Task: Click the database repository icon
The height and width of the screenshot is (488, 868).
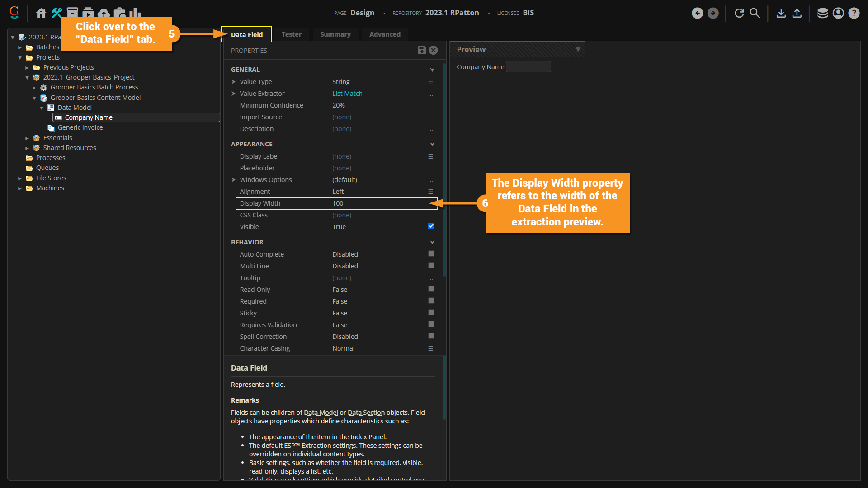Action: pyautogui.click(x=822, y=13)
